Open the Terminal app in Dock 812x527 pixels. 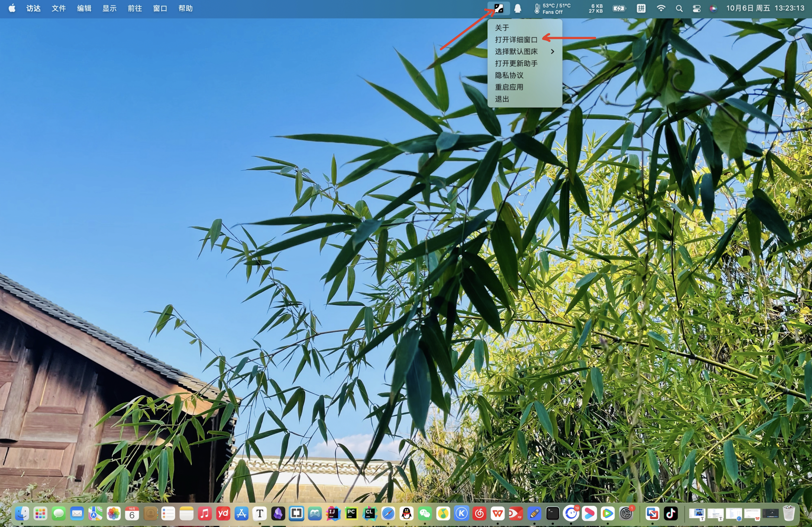click(x=552, y=514)
